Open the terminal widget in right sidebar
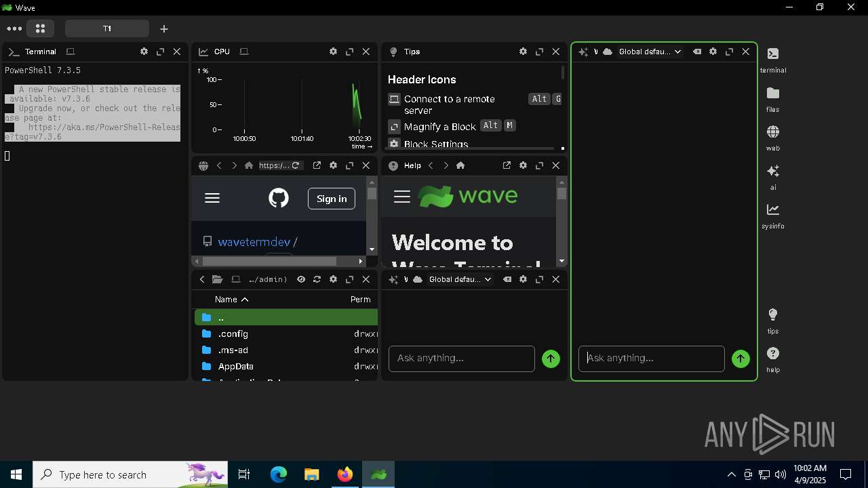This screenshot has width=868, height=488. point(773,60)
